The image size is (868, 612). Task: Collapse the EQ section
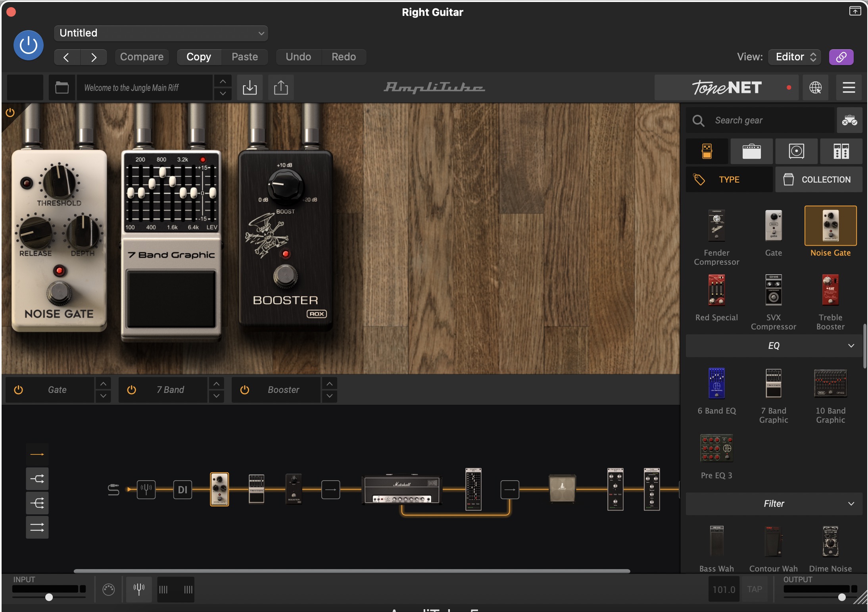point(774,346)
